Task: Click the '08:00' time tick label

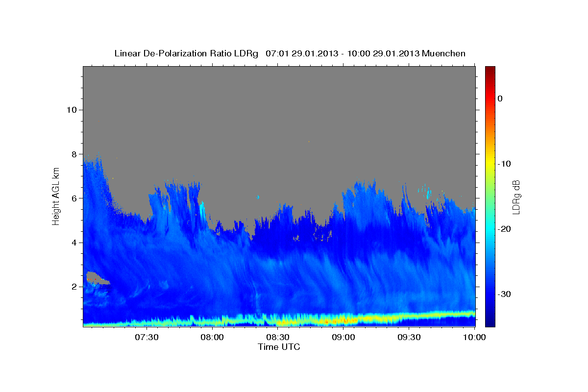Action: click(x=212, y=337)
